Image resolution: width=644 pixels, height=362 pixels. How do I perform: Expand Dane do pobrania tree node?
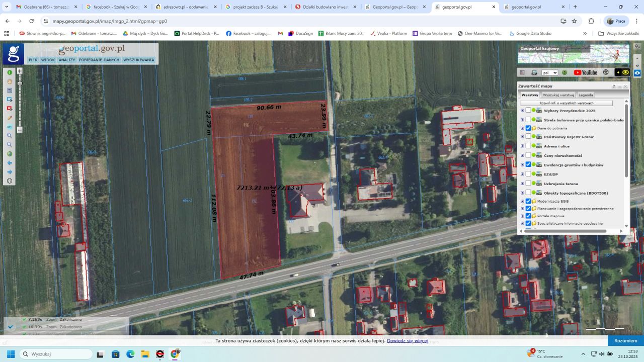click(522, 128)
